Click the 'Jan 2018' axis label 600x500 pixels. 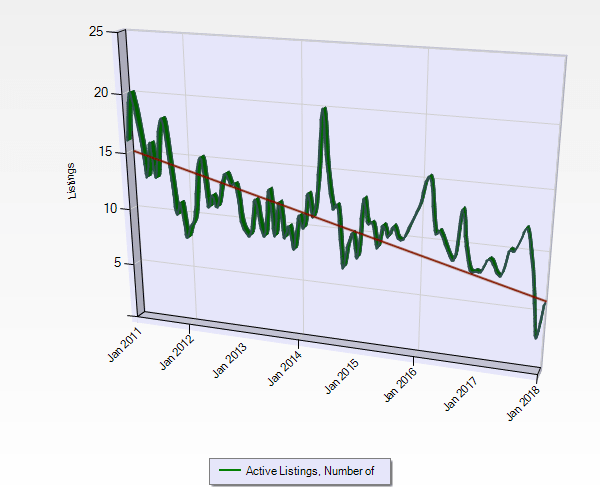click(523, 403)
